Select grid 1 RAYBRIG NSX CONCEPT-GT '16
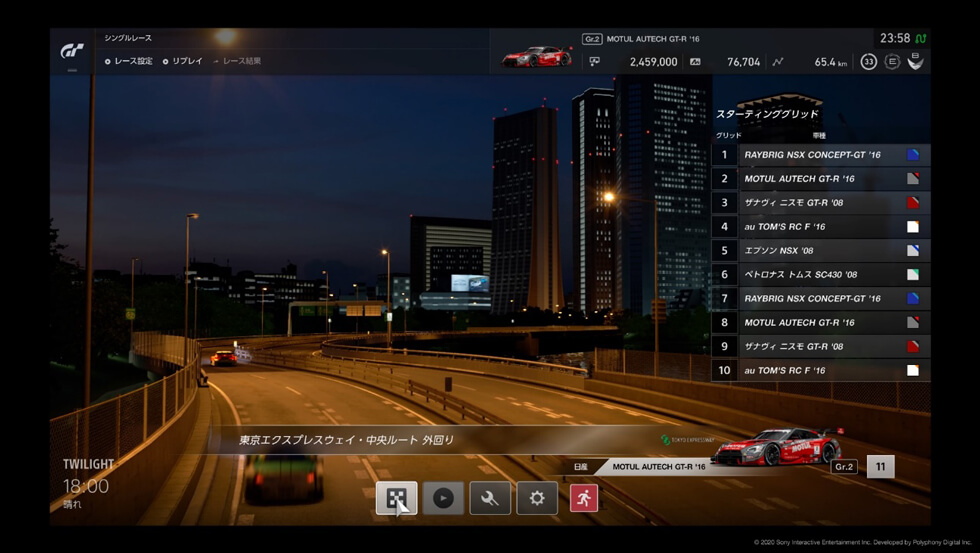The height and width of the screenshot is (553, 980). (x=821, y=155)
